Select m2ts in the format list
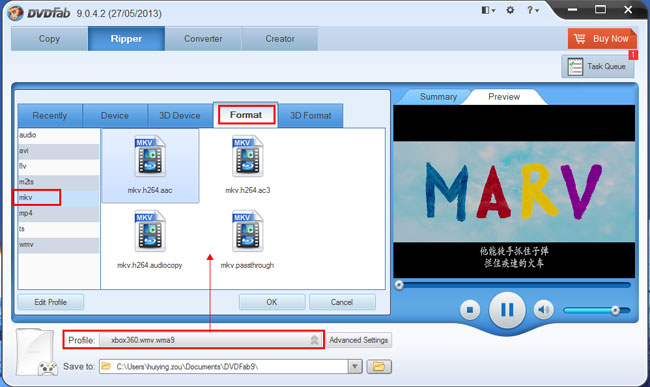The width and height of the screenshot is (650, 387). pos(58,182)
